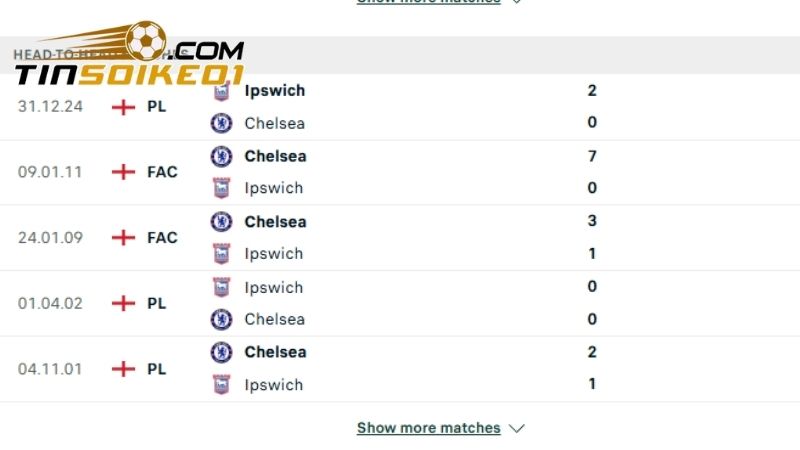The height and width of the screenshot is (450, 800).
Task: Select the Ipswich team name in 31.12.24 match
Action: [x=274, y=90]
